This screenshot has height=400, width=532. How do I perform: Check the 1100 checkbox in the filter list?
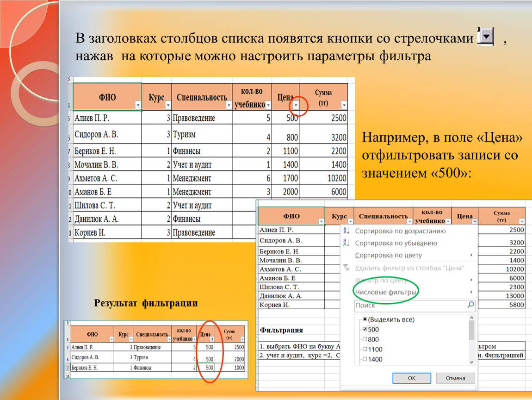pyautogui.click(x=365, y=349)
